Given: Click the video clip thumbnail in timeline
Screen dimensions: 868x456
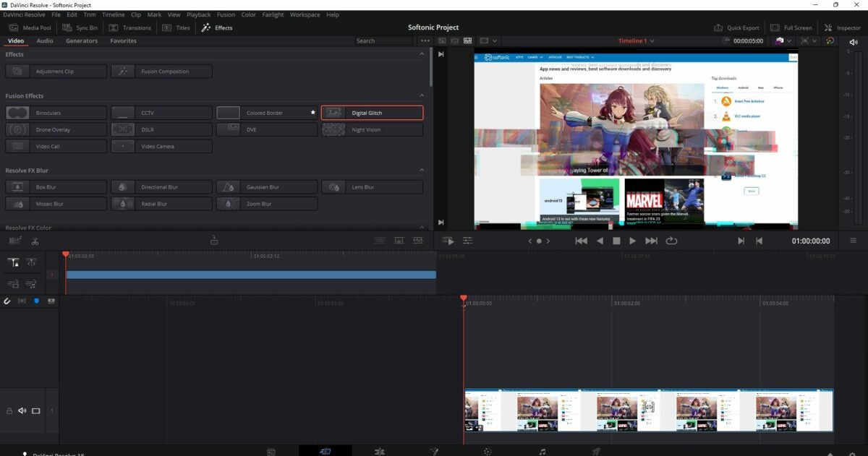Looking at the screenshot, I should click(x=649, y=410).
